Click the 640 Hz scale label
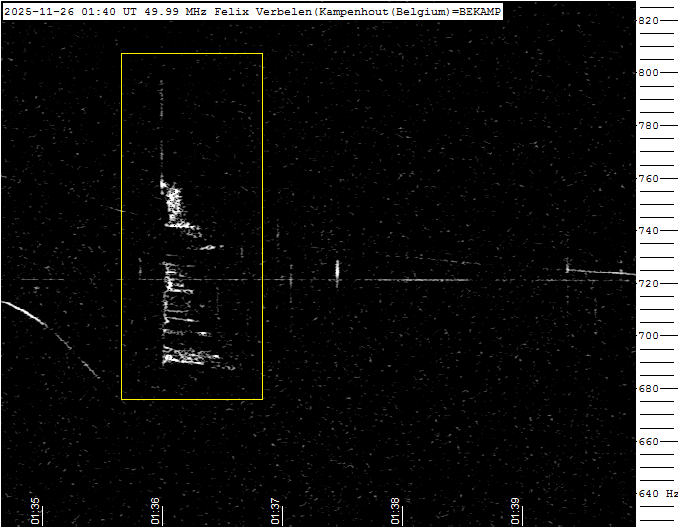The image size is (679, 528). [657, 494]
